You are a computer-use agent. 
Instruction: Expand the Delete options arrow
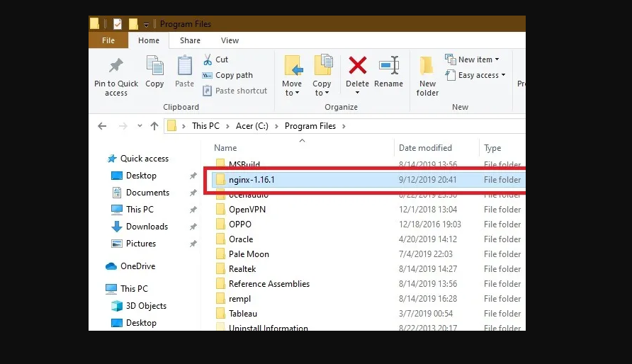[x=358, y=93]
